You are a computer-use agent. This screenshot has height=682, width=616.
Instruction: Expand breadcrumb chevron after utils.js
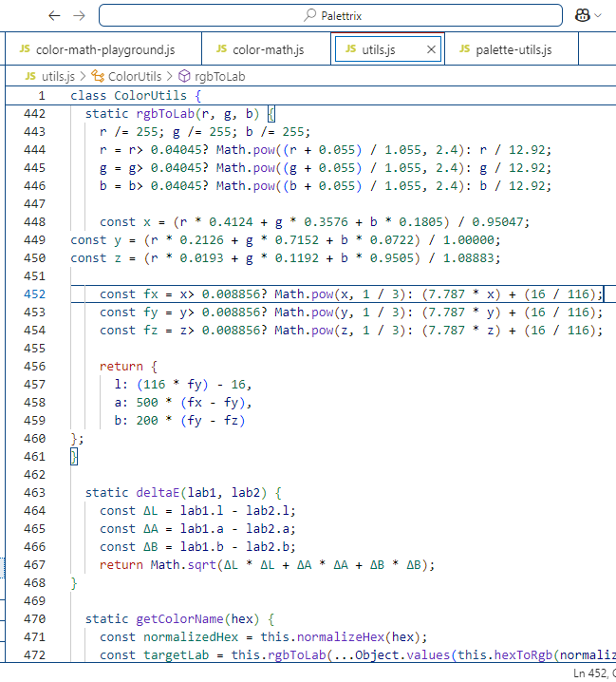(x=83, y=77)
